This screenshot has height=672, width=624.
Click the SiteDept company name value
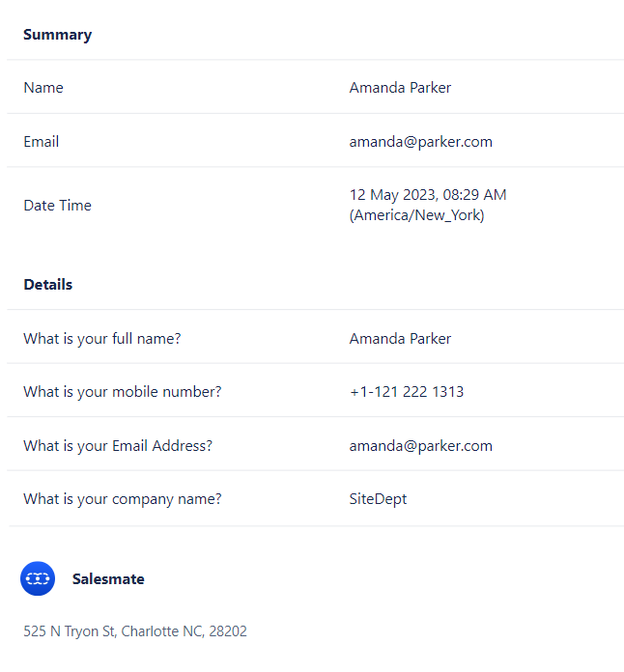378,499
